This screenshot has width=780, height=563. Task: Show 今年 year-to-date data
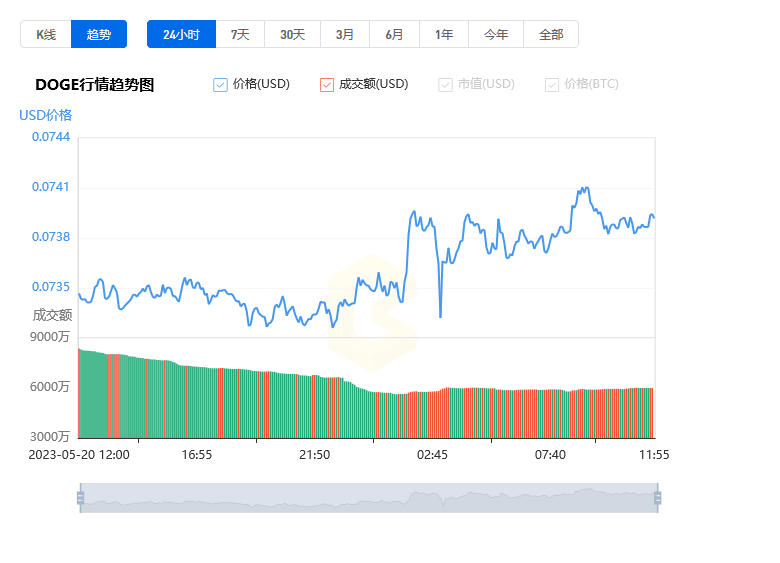point(496,34)
